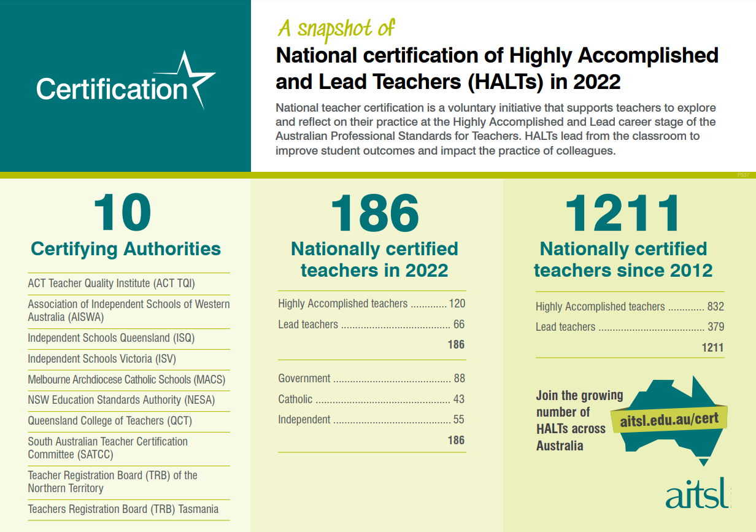This screenshot has height=532, width=756.
Task: Click the 186 total under Independent row
Action: pyautogui.click(x=456, y=440)
